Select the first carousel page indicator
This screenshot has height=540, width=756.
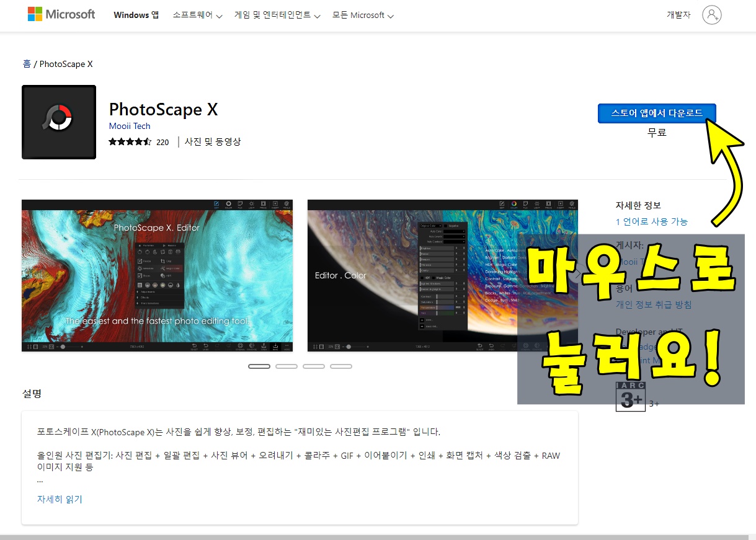click(259, 366)
